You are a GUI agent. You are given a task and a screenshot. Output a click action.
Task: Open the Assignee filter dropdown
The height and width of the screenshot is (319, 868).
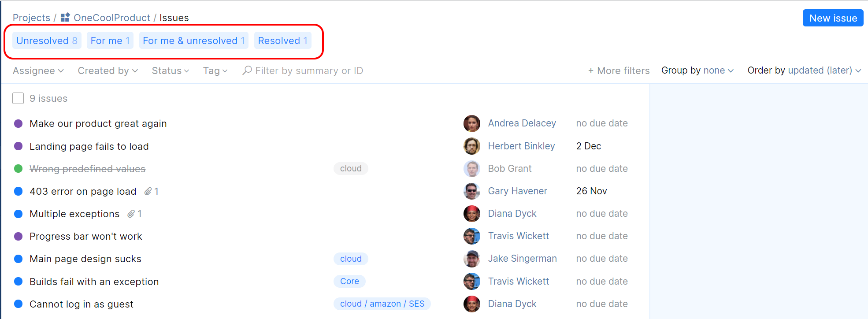click(38, 70)
